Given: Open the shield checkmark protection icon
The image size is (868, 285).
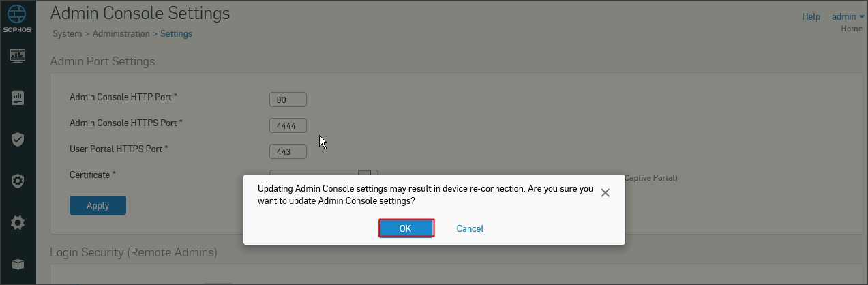Looking at the screenshot, I should (x=18, y=139).
